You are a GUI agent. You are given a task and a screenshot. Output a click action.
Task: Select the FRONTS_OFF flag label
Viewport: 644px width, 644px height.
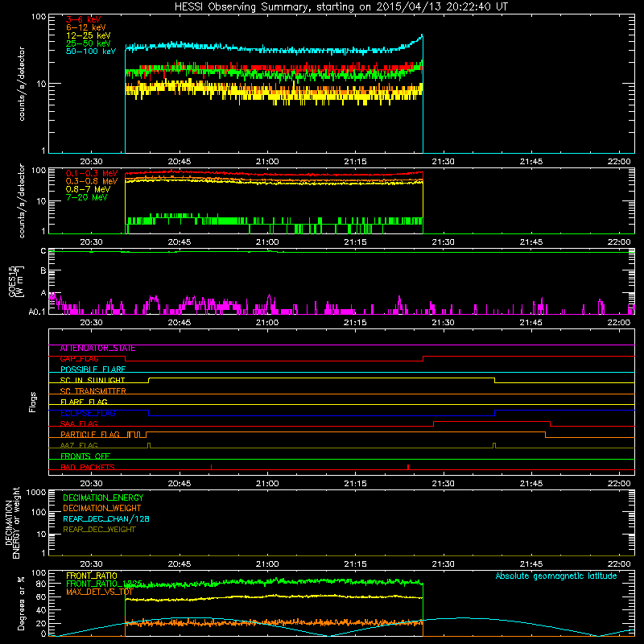pyautogui.click(x=85, y=456)
